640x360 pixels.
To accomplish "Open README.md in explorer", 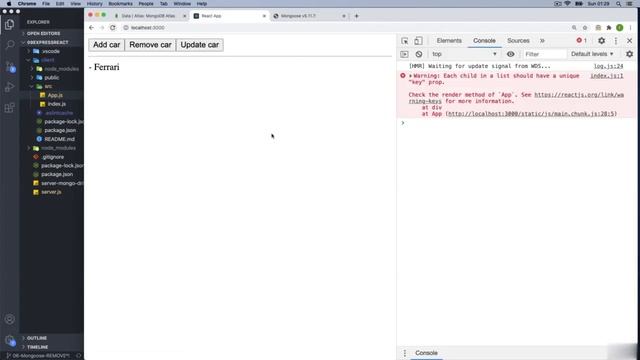I will pos(60,139).
